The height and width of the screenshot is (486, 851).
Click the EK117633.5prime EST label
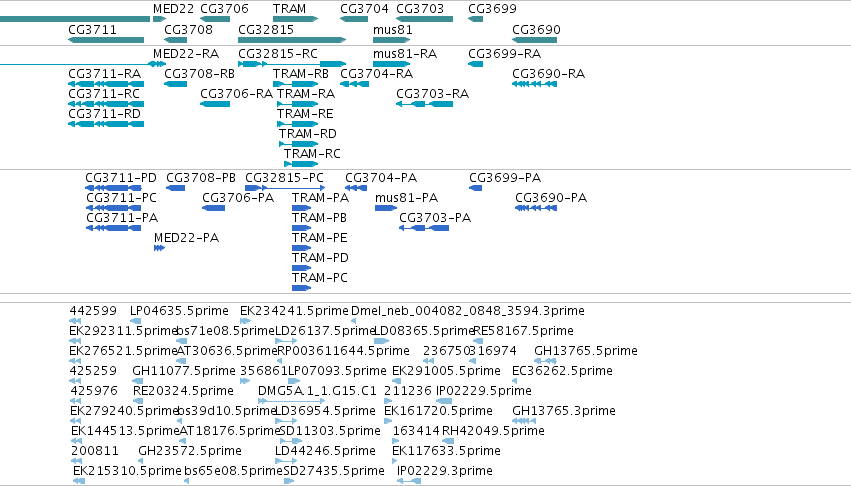coord(446,451)
